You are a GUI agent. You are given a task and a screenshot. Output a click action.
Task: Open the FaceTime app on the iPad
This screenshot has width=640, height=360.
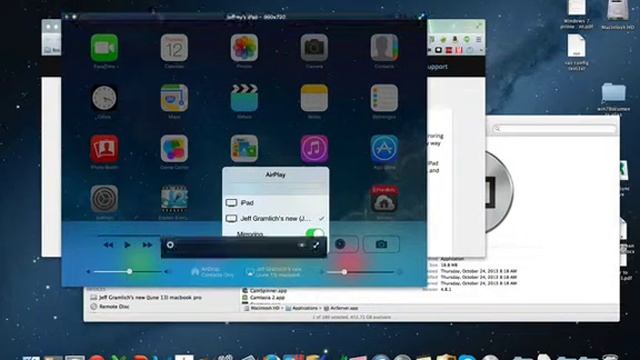point(104,48)
